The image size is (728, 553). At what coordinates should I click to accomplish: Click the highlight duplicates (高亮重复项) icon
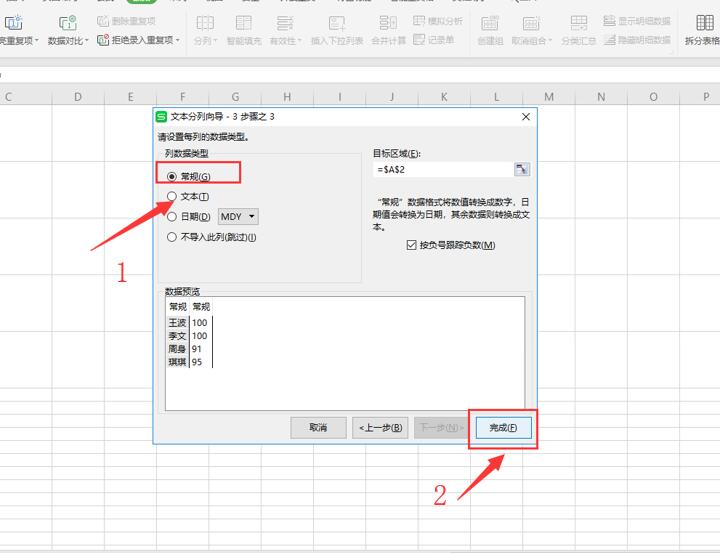tap(13, 23)
